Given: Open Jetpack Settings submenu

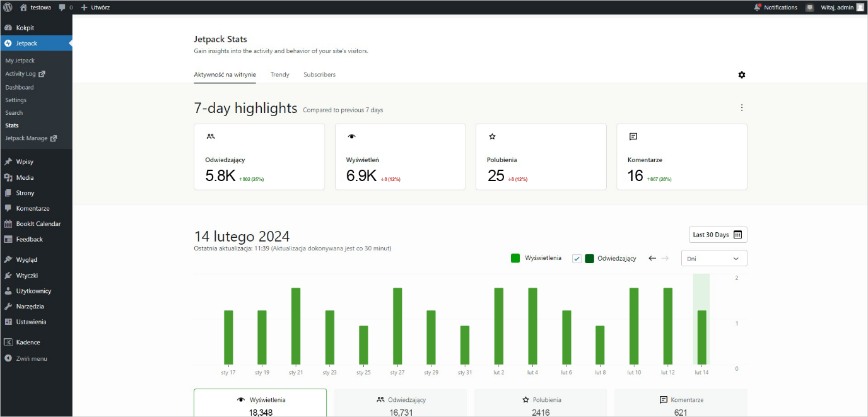Looking at the screenshot, I should (x=16, y=100).
